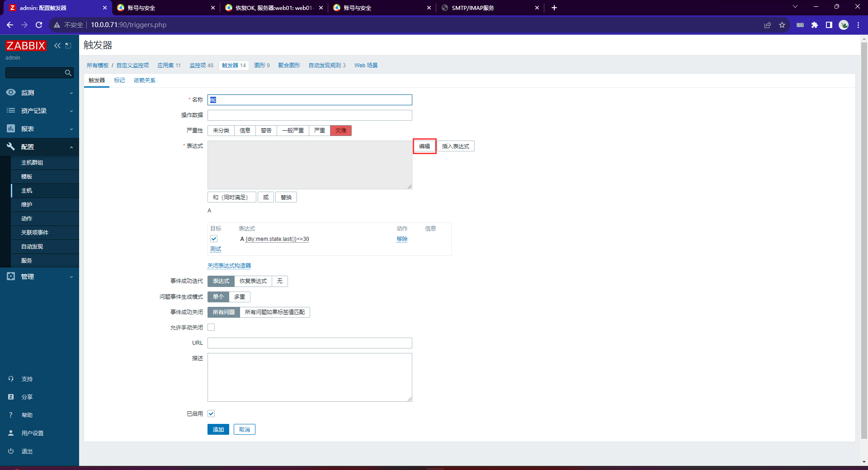Image resolution: width=868 pixels, height=470 pixels.
Task: Open browser extensions puzzle icon
Action: tap(815, 25)
